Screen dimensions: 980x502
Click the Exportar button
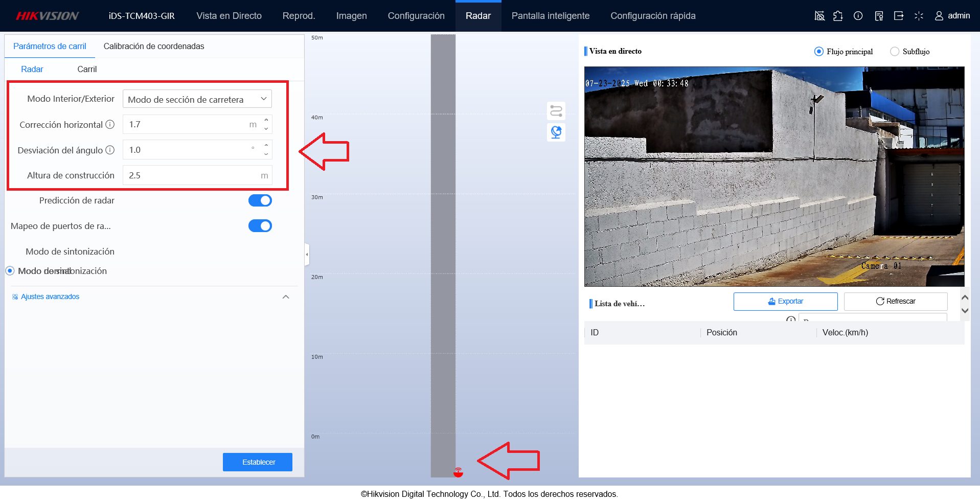(785, 302)
